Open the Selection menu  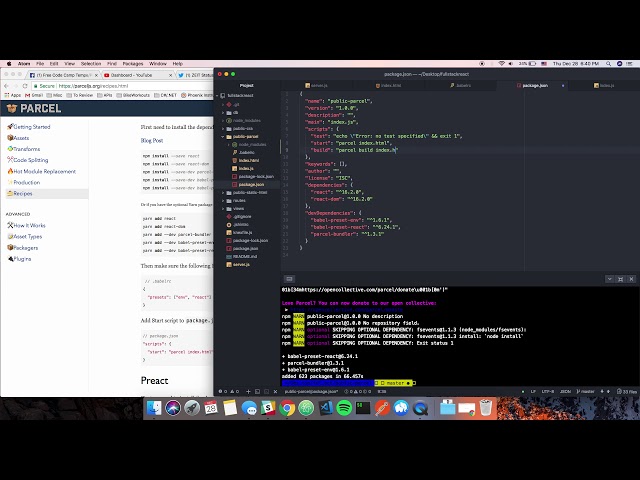91,64
